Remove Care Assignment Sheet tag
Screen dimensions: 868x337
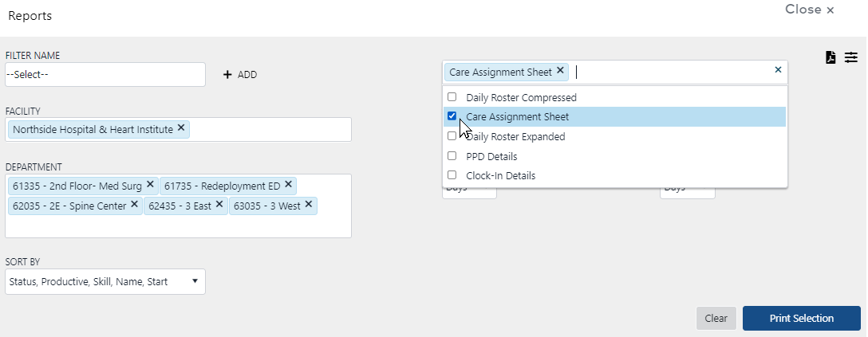560,71
